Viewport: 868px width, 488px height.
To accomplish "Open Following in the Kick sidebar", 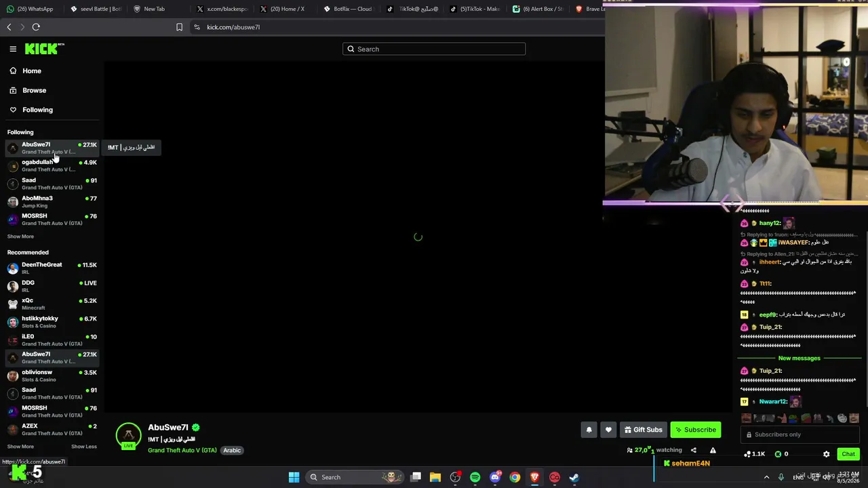I will pos(37,110).
